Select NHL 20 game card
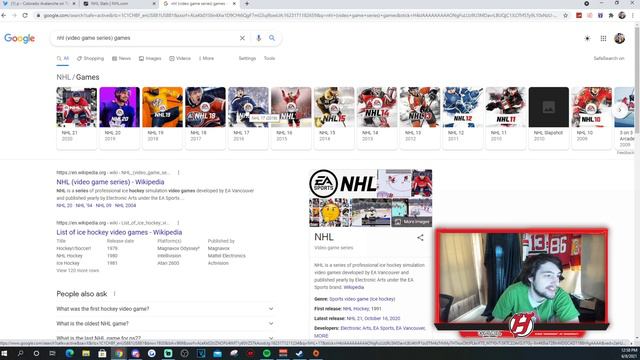The height and width of the screenshot is (360, 640). (119, 118)
